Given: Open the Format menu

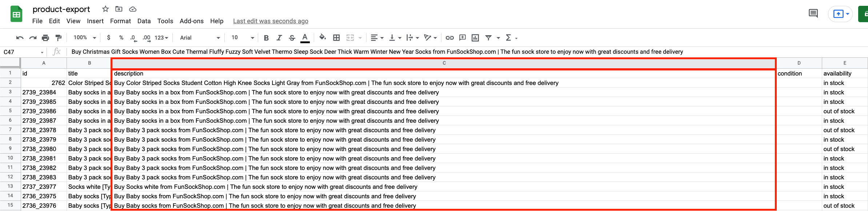Looking at the screenshot, I should click(x=120, y=21).
